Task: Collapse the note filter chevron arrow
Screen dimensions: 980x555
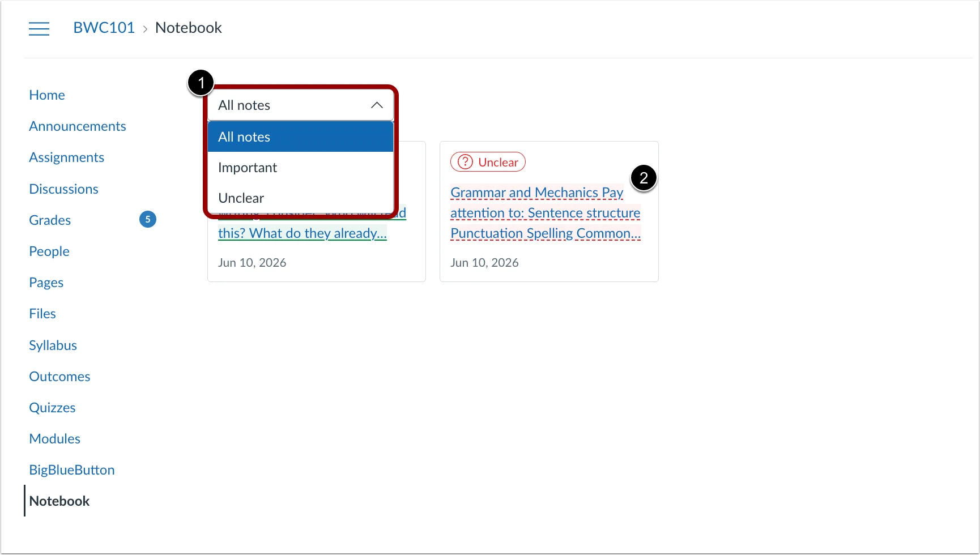Action: pos(377,105)
